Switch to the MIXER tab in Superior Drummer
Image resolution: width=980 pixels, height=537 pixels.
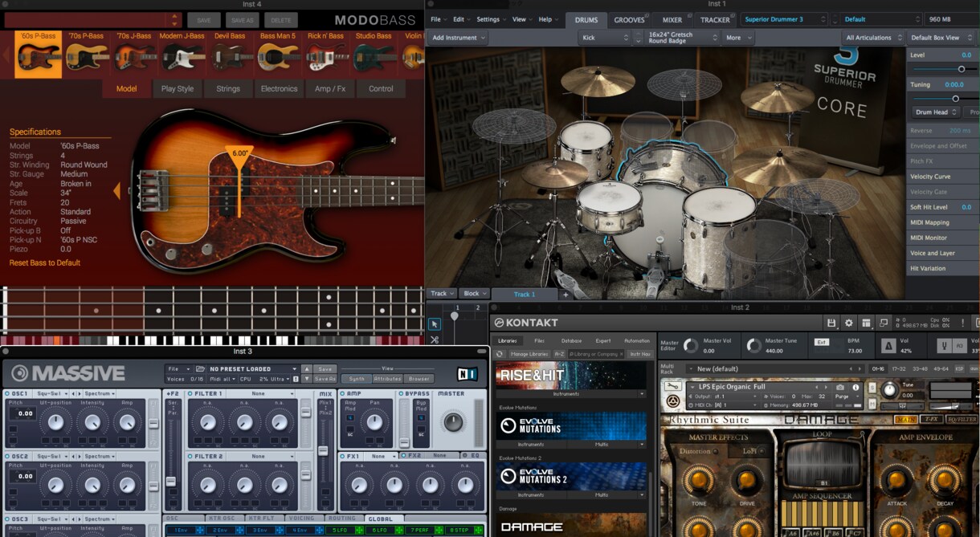pos(672,19)
